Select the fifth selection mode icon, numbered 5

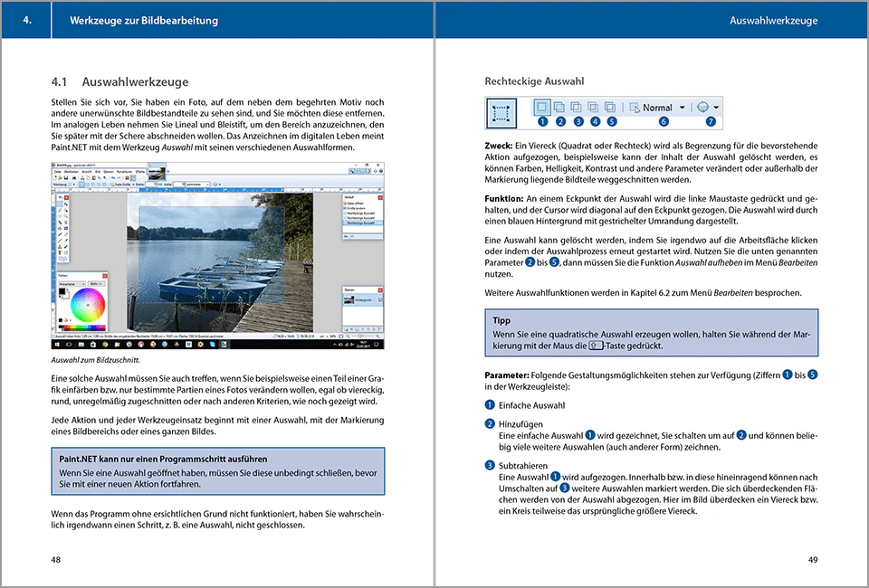click(610, 107)
